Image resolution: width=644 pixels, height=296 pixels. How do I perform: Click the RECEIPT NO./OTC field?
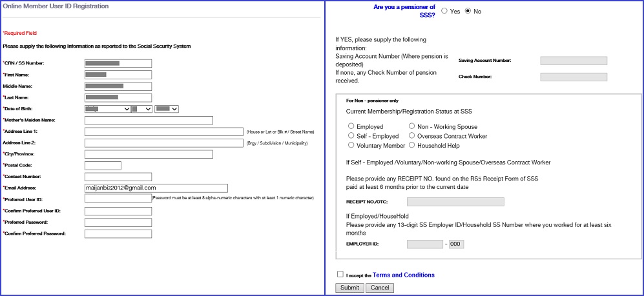click(455, 202)
